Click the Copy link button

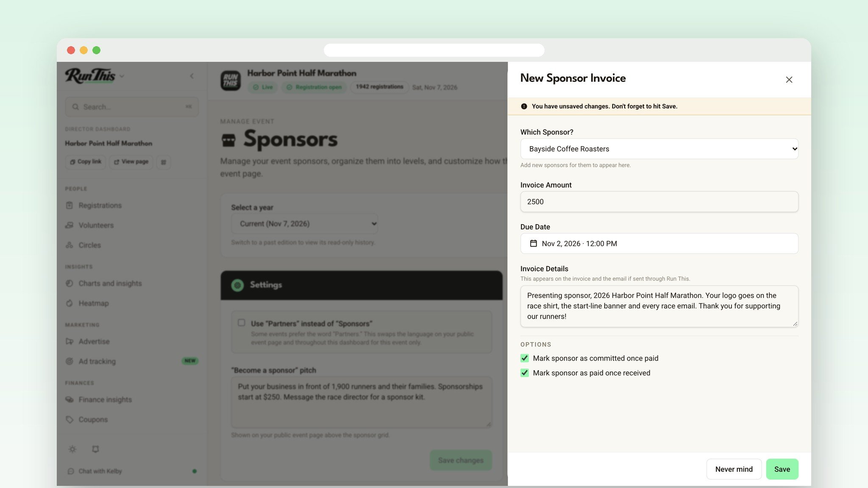pos(85,162)
